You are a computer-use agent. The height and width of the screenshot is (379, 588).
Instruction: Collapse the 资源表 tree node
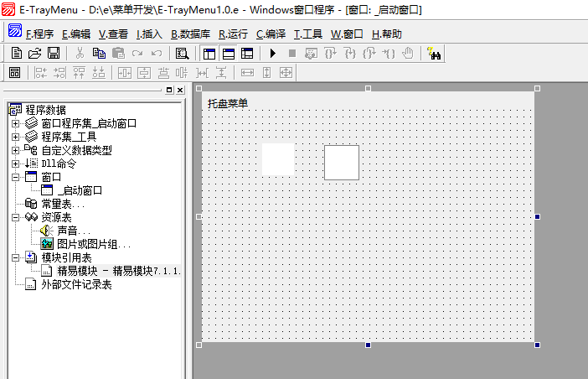click(x=15, y=218)
